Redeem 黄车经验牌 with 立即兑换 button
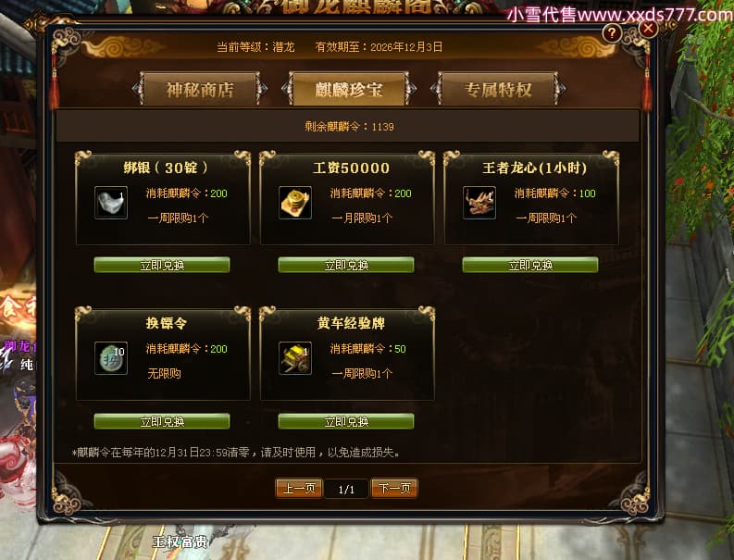Image resolution: width=734 pixels, height=560 pixels. coord(346,421)
